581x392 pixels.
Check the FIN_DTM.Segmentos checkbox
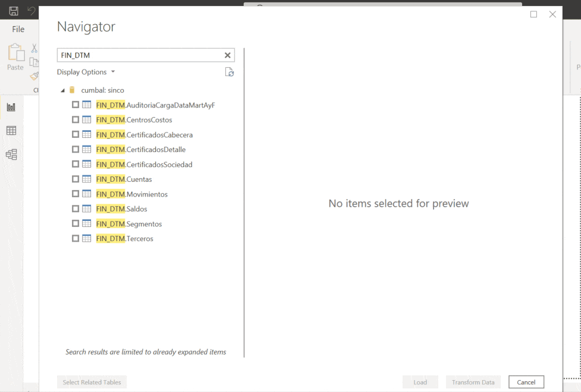(76, 223)
